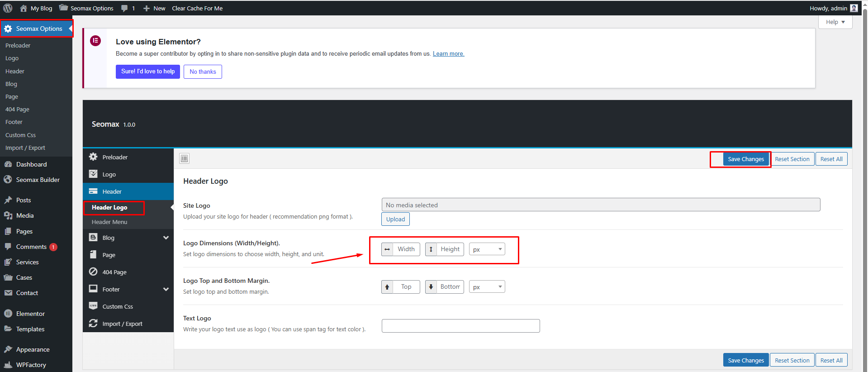868x372 pixels.
Task: Click top Reset Section button
Action: click(792, 159)
